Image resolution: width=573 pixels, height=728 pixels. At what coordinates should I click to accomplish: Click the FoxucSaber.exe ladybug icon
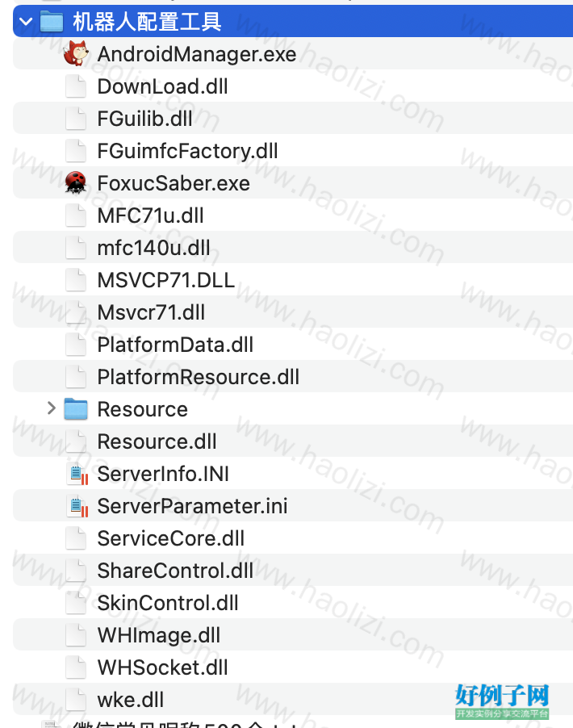click(76, 182)
